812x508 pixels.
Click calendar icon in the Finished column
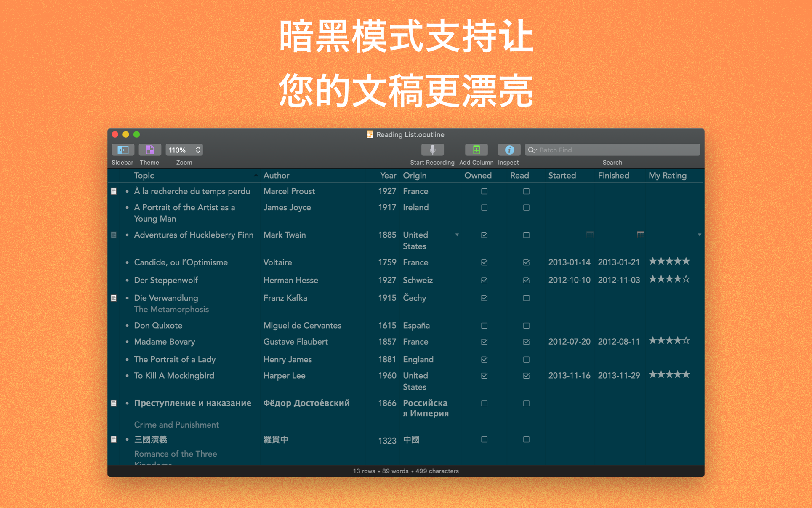[641, 235]
